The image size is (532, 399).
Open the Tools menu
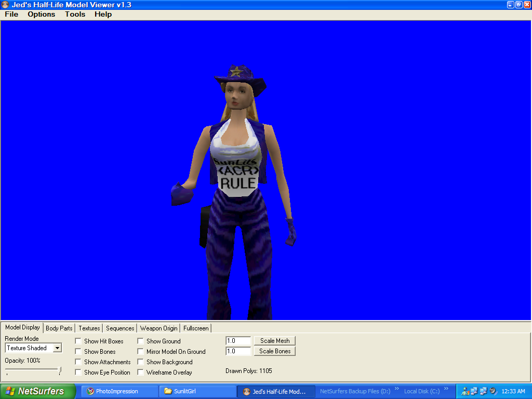75,14
